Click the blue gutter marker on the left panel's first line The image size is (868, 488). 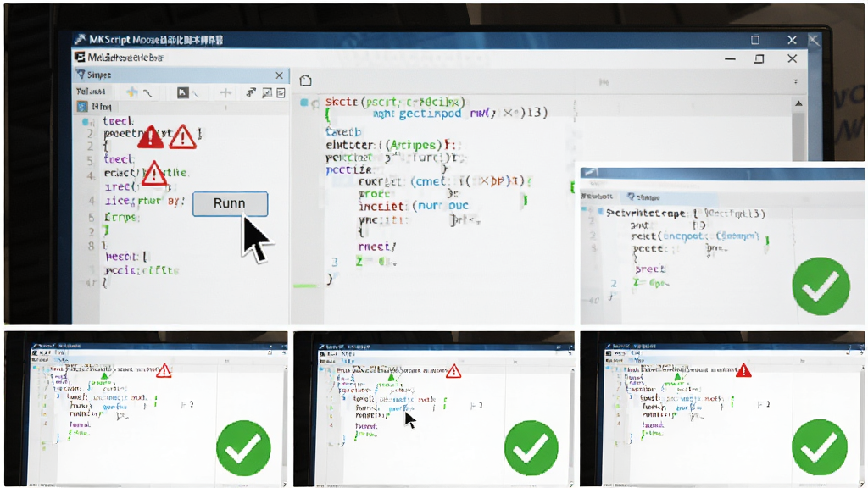click(x=86, y=121)
